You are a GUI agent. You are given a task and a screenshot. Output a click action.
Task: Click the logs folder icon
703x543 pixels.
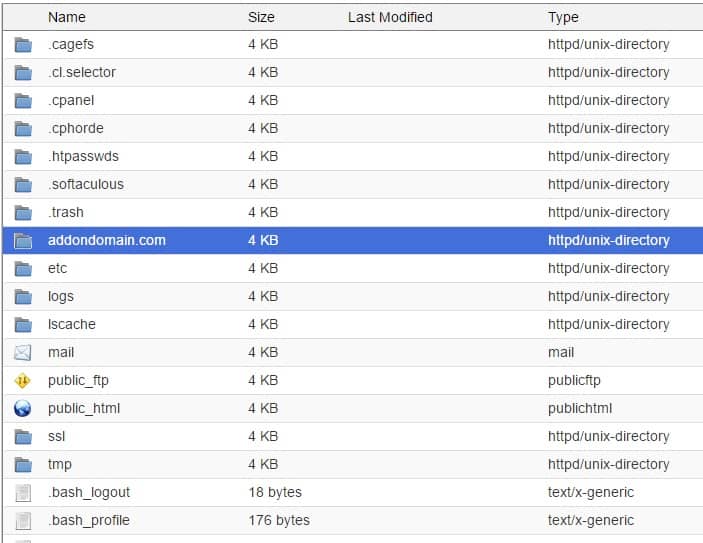pyautogui.click(x=23, y=297)
